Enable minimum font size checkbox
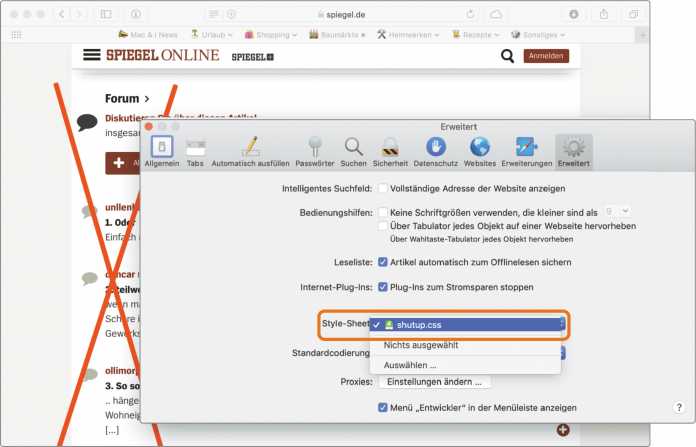The height and width of the screenshot is (447, 696). point(383,212)
